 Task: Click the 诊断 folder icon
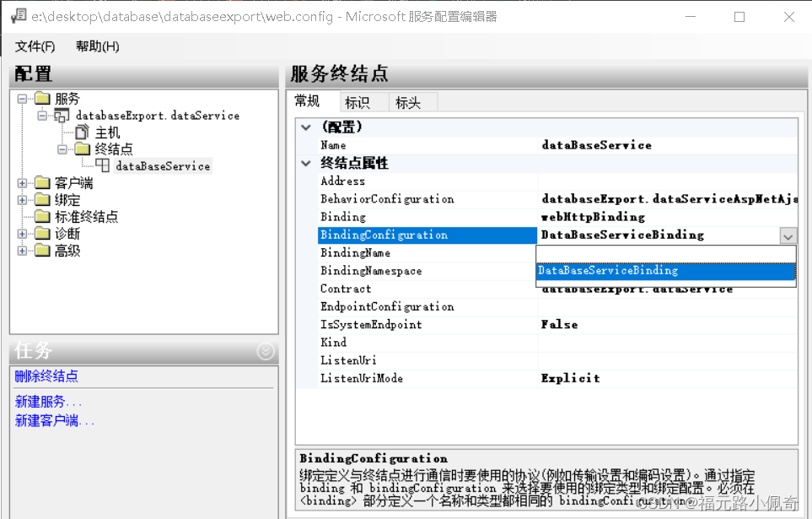42,234
